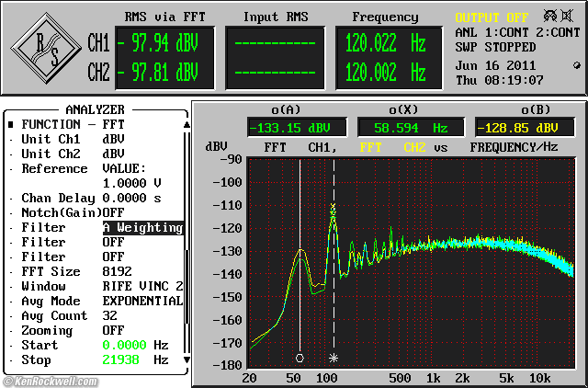The image size is (588, 388).
Task: Toggle the Zooming OFF setting
Action: (96, 330)
